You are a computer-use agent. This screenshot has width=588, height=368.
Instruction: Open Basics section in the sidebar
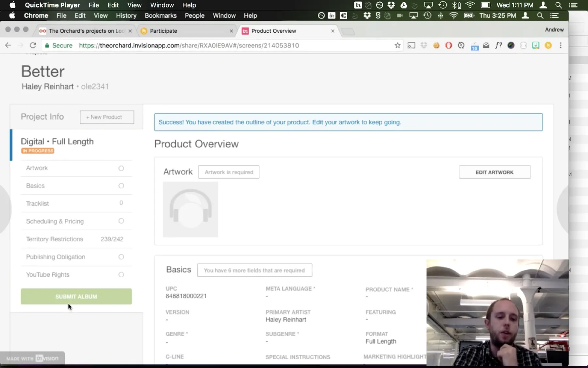pyautogui.click(x=76, y=186)
